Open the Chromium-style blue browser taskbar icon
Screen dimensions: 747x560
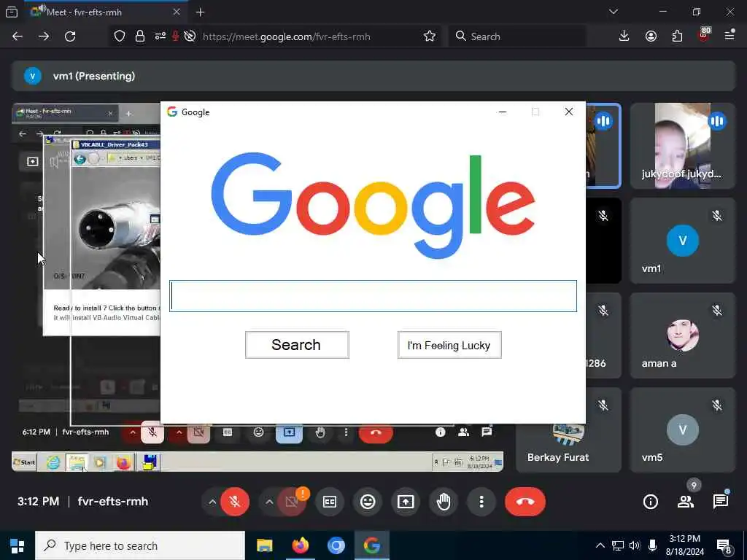pyautogui.click(x=336, y=545)
